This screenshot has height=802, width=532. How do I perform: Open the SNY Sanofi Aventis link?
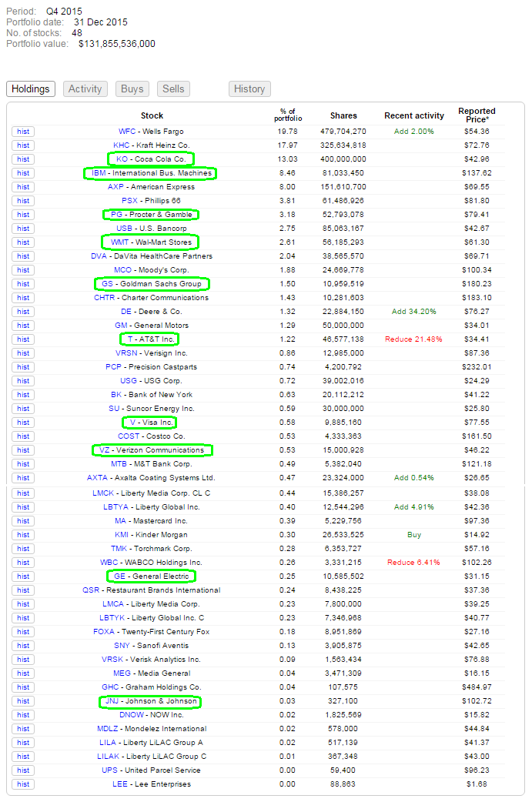click(122, 646)
